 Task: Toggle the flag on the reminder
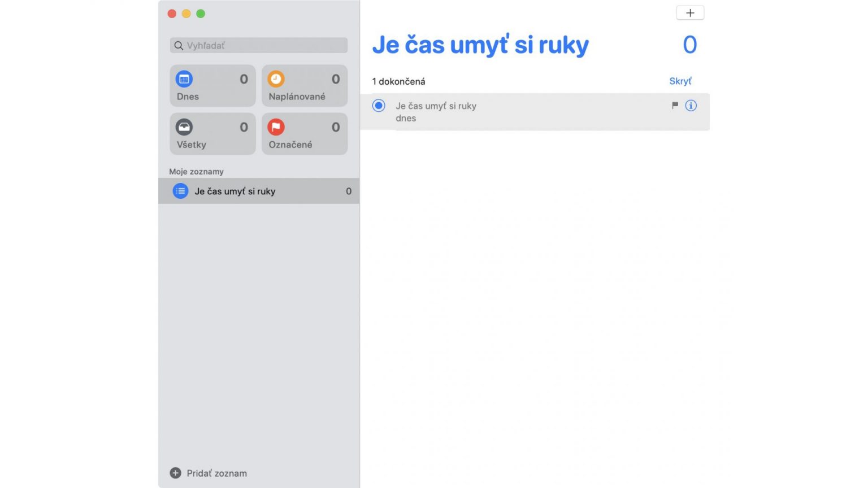click(x=675, y=105)
